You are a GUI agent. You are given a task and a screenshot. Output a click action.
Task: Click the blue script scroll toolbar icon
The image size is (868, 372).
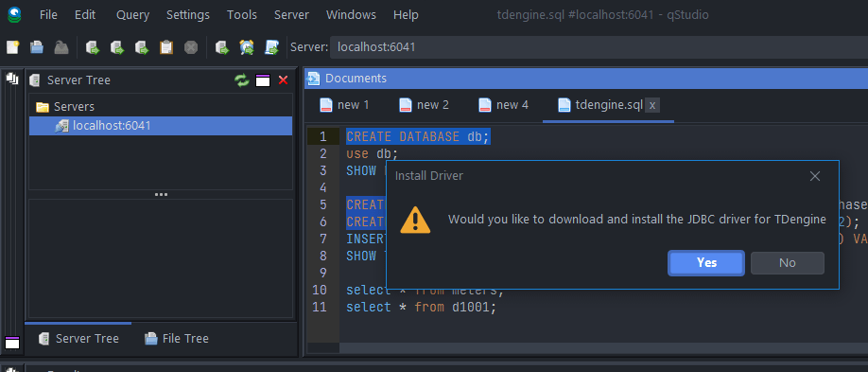(x=271, y=47)
